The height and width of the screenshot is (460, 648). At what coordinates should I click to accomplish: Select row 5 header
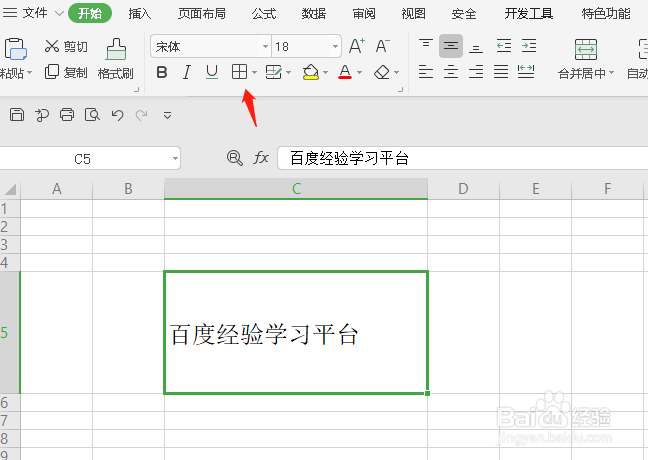pyautogui.click(x=10, y=333)
